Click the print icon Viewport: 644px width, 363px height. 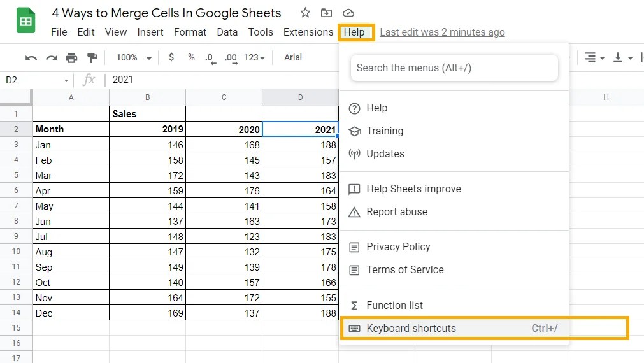pos(71,58)
